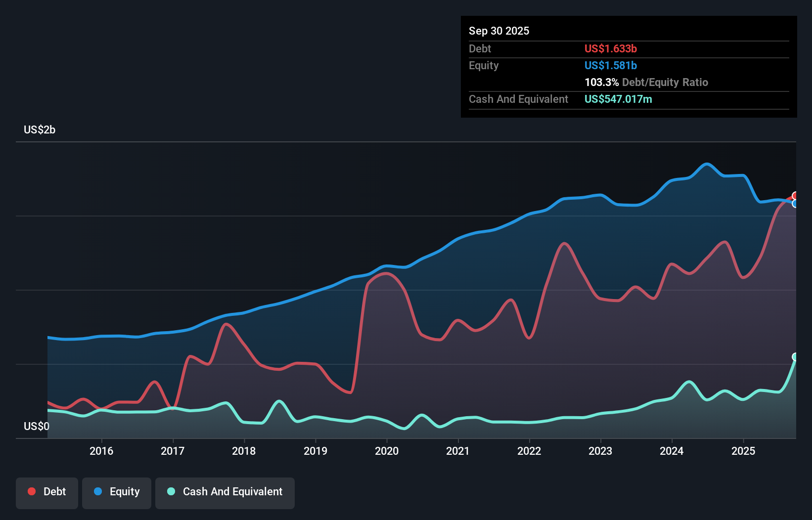Click the US$2b y-axis label
This screenshot has height=520, width=812.
pyautogui.click(x=40, y=130)
